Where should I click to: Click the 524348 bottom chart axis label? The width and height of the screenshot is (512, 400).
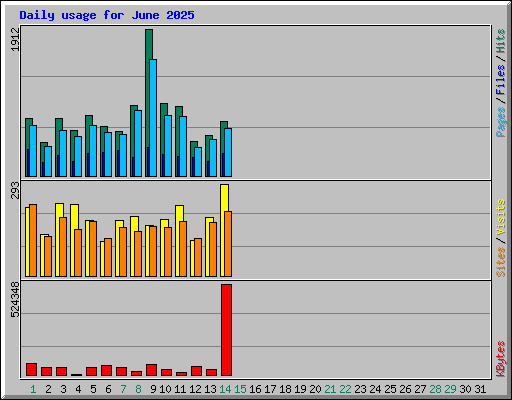(15, 300)
